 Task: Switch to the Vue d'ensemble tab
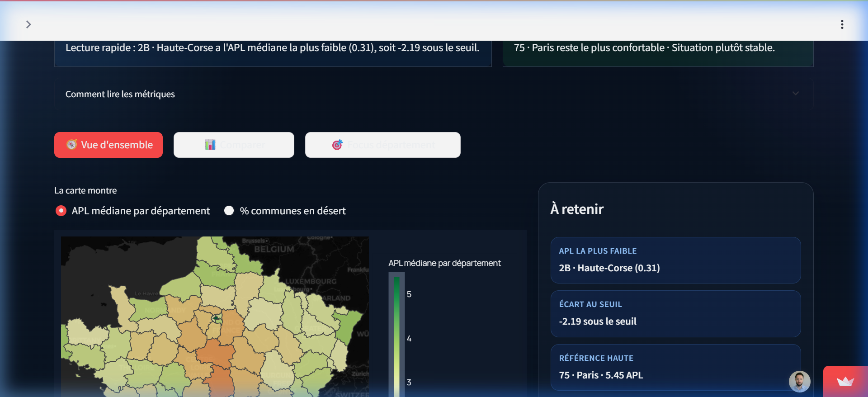[108, 145]
